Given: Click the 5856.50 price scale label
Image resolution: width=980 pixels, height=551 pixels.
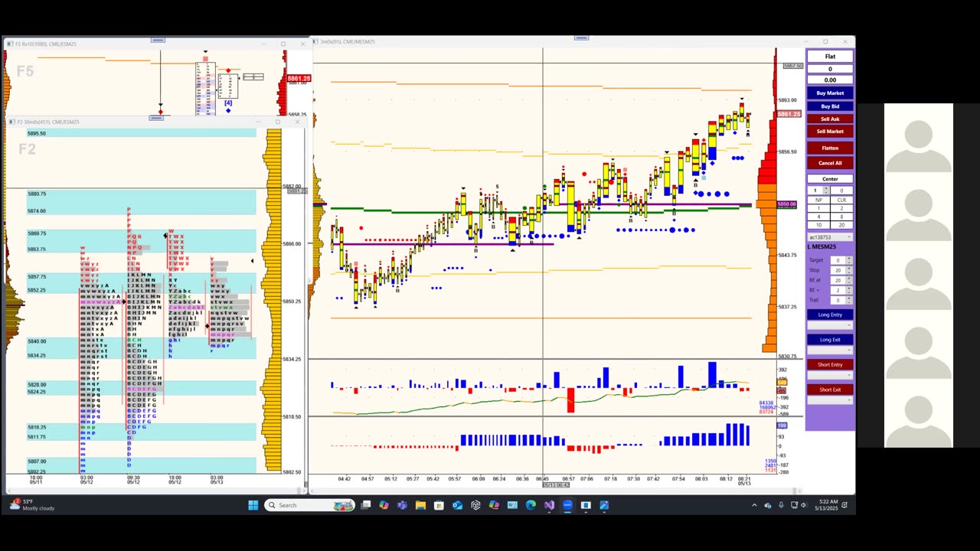Looking at the screenshot, I should (x=787, y=152).
